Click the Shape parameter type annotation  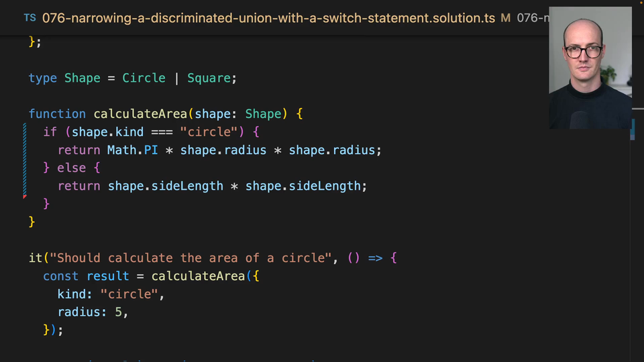point(263,114)
